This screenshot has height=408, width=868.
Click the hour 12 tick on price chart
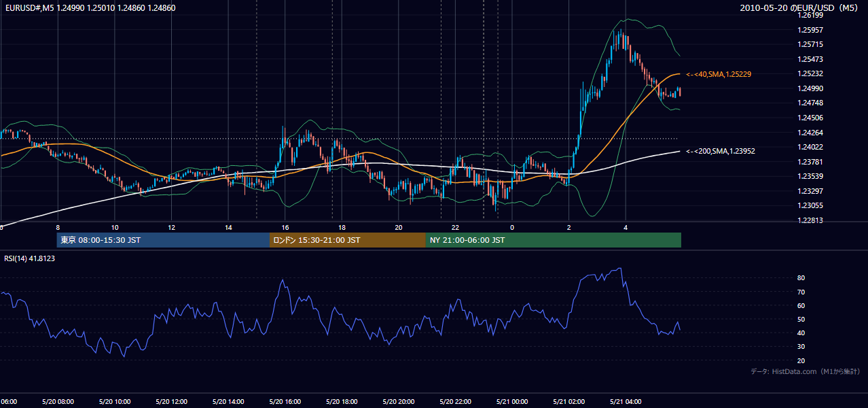click(171, 227)
